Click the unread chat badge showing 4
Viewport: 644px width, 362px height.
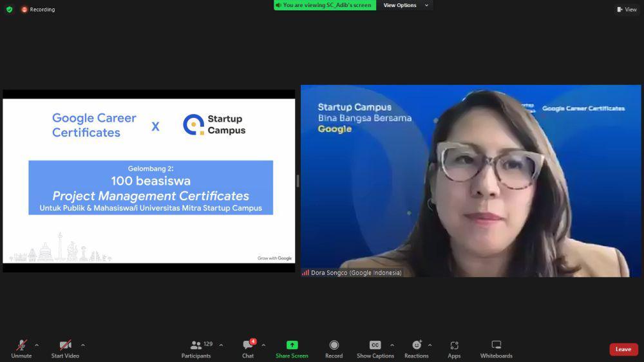pos(253,341)
